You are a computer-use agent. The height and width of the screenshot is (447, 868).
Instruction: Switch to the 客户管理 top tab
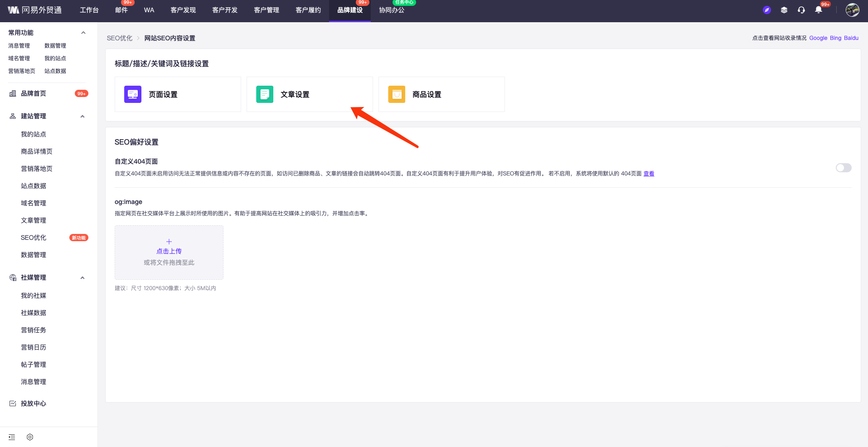point(267,10)
